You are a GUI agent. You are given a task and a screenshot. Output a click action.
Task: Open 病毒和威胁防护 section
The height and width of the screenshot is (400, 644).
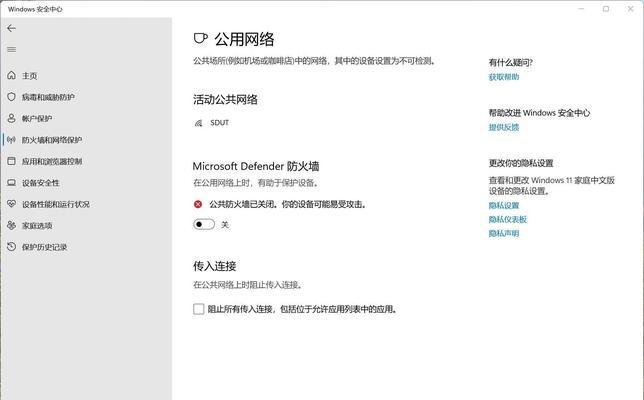(48, 97)
